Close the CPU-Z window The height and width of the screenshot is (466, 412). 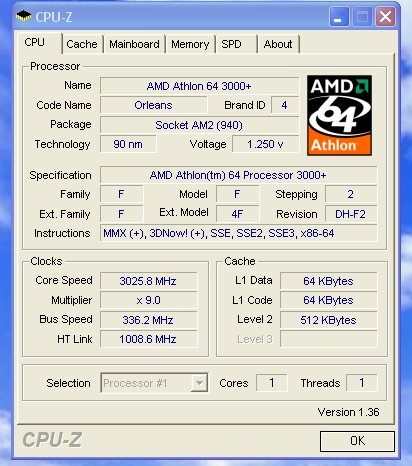[385, 17]
